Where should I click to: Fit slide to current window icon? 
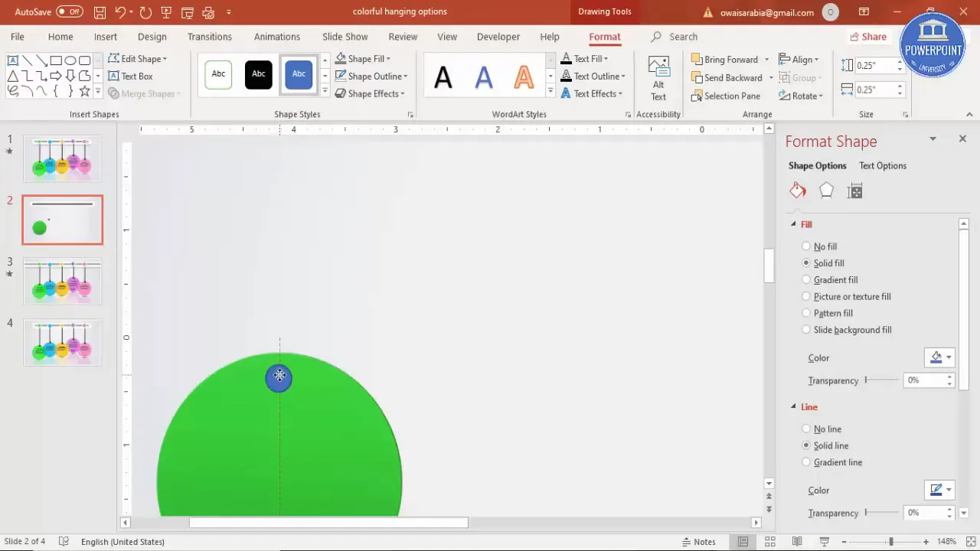click(970, 542)
